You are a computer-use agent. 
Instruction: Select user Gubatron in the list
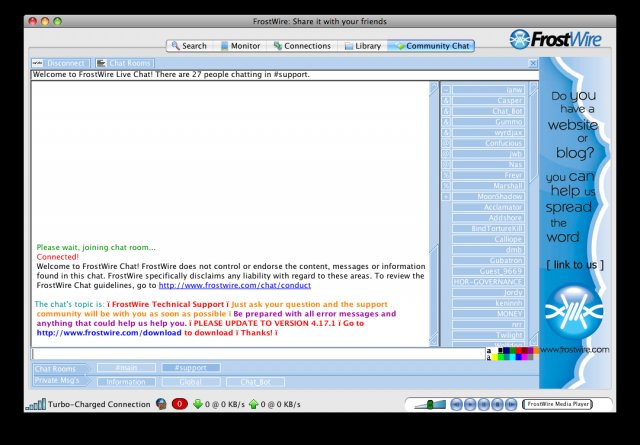pos(488,260)
